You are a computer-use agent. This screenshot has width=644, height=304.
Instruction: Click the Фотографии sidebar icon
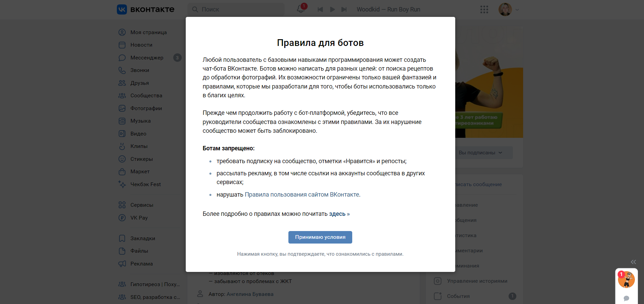pyautogui.click(x=122, y=108)
